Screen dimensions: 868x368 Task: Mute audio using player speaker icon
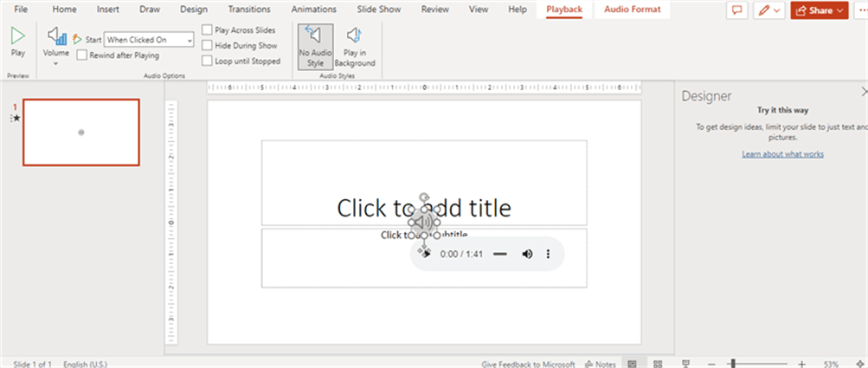coord(527,254)
